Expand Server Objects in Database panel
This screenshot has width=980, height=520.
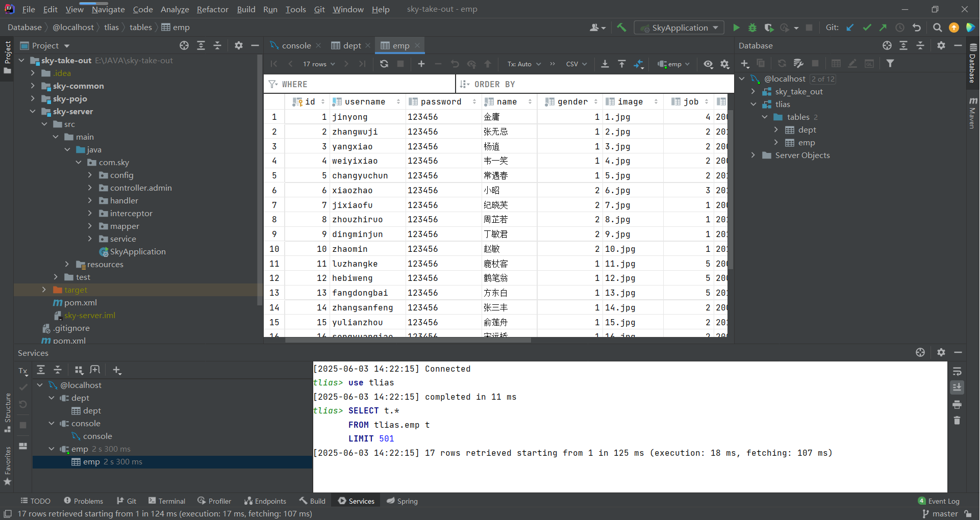coord(753,155)
